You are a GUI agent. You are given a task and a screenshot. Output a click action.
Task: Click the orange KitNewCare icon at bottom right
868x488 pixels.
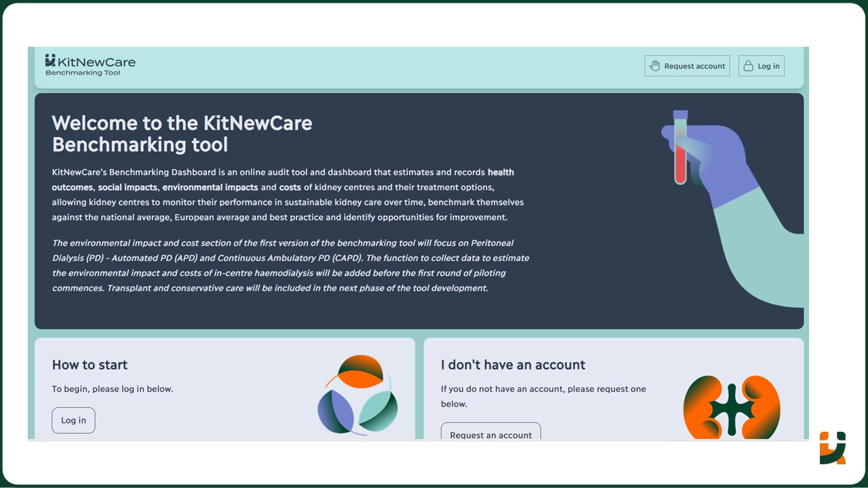[833, 449]
